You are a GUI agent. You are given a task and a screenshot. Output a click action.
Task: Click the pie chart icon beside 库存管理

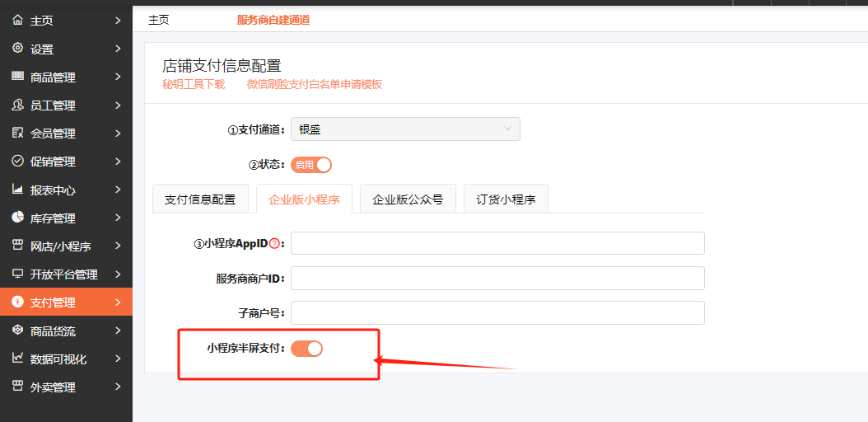[18, 217]
